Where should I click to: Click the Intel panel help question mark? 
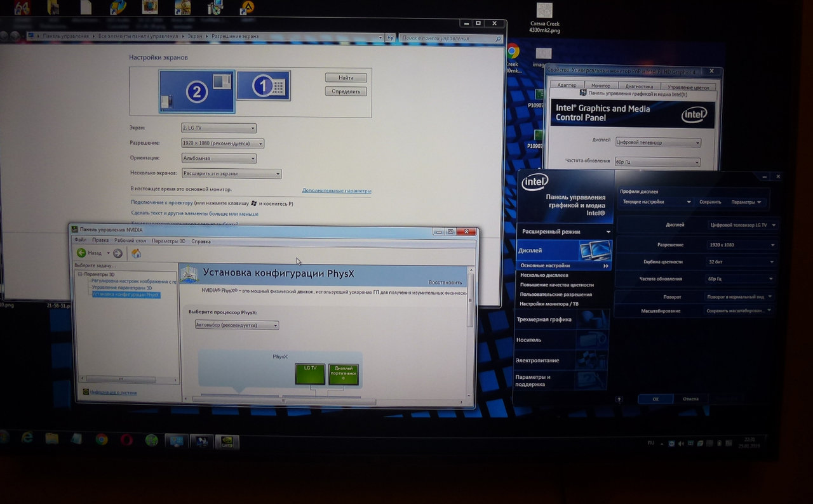[x=619, y=399]
